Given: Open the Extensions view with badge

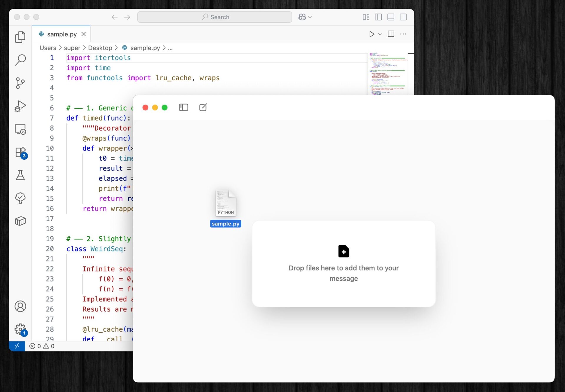Looking at the screenshot, I should (20, 153).
